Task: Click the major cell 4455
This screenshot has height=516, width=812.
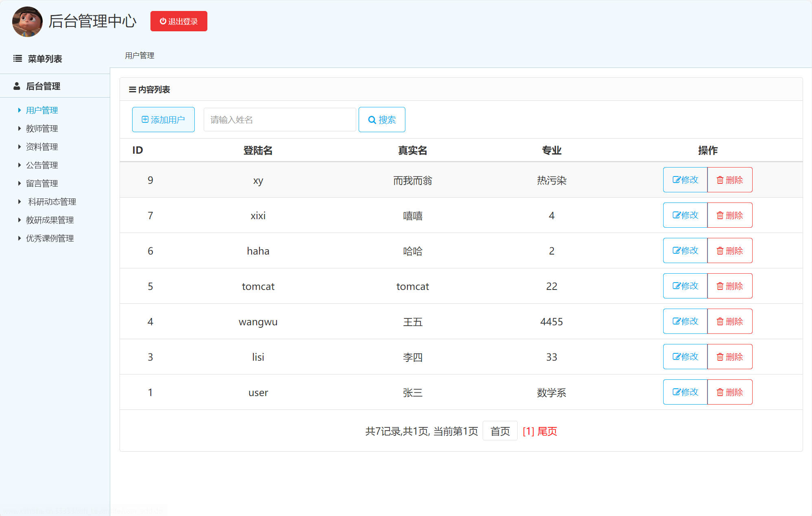Action: (x=551, y=322)
